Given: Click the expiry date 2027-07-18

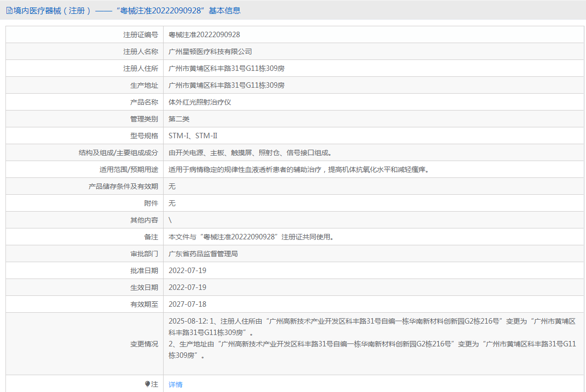Looking at the screenshot, I should point(187,304).
